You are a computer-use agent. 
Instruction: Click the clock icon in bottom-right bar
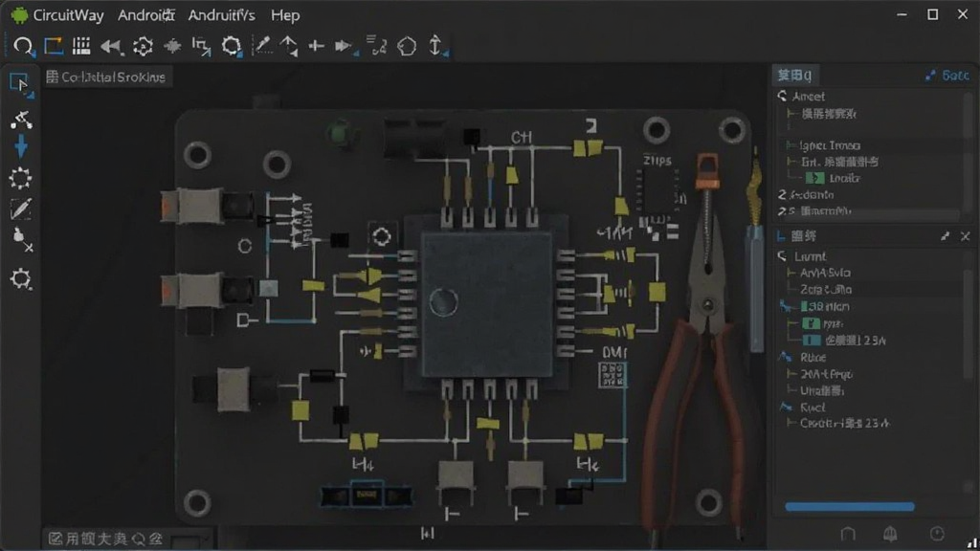tap(937, 534)
